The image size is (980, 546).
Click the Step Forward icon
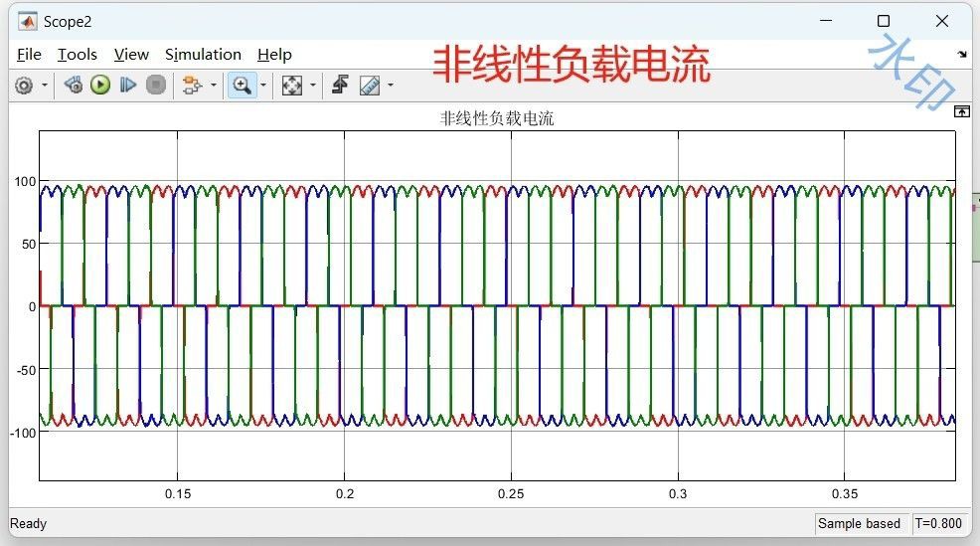coord(128,86)
